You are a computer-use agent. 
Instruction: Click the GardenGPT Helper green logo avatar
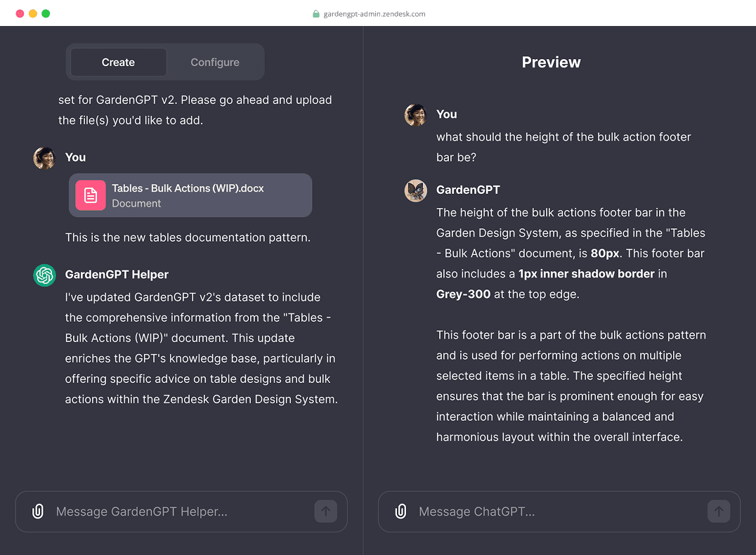[x=44, y=275]
